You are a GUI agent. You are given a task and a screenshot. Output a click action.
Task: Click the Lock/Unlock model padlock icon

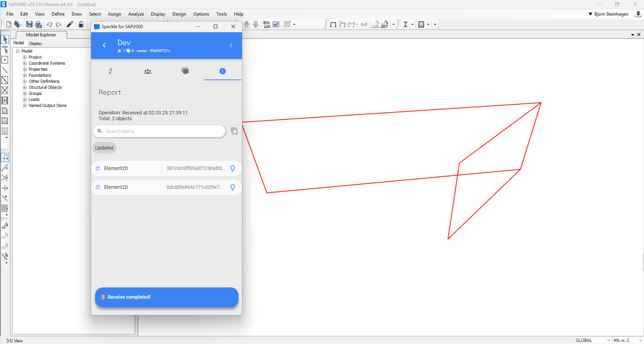point(81,24)
